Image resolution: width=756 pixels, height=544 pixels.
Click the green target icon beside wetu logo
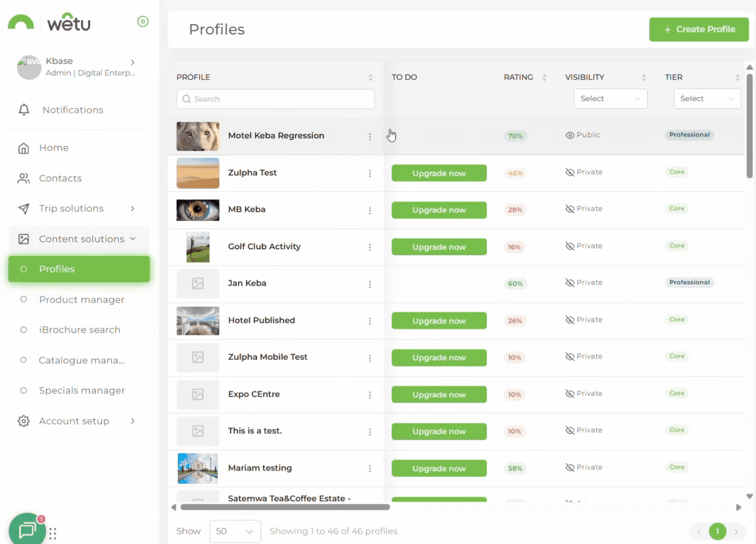point(143,22)
